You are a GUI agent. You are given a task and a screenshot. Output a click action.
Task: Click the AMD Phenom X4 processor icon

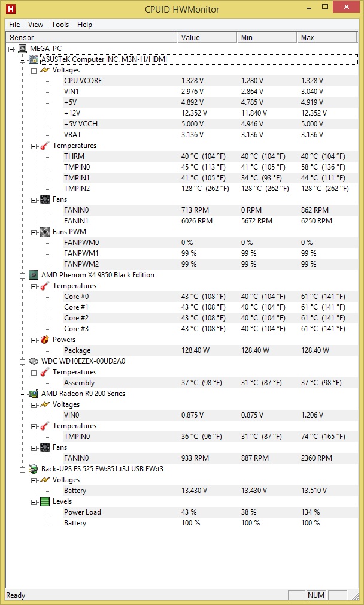tap(34, 275)
